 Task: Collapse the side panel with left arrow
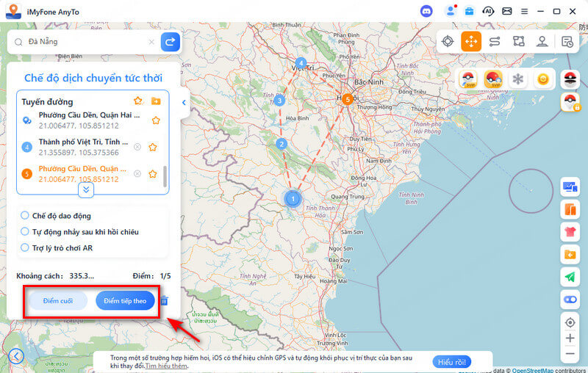point(184,103)
